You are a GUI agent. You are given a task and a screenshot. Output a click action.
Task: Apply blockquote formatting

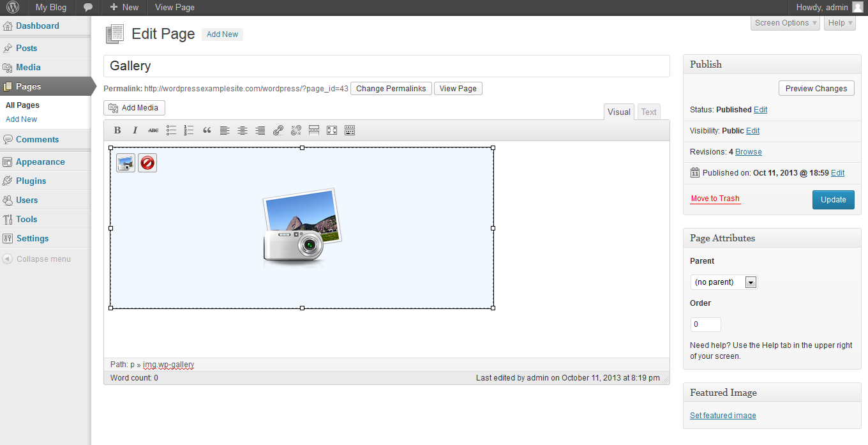(207, 130)
